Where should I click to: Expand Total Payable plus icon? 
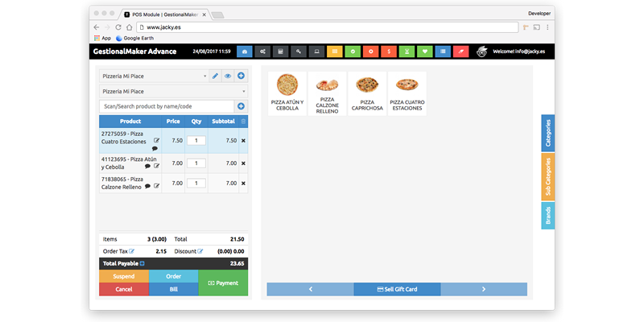tap(142, 264)
